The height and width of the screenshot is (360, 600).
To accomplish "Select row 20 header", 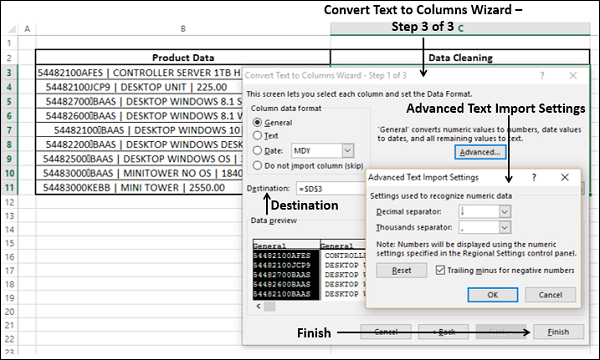I will coord(9,311).
